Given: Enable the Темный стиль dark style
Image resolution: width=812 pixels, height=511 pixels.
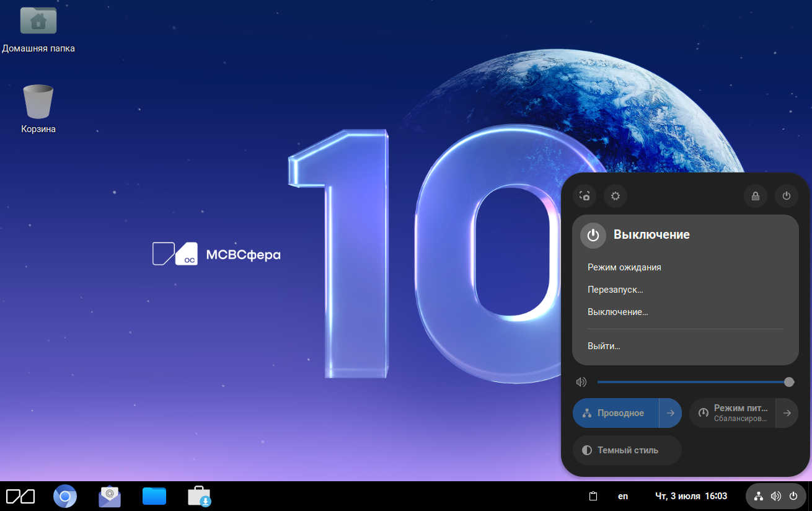Looking at the screenshot, I should point(627,450).
